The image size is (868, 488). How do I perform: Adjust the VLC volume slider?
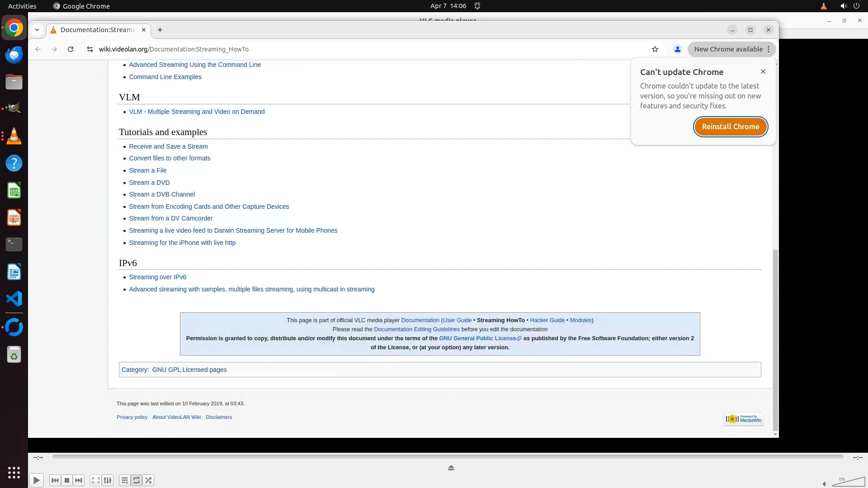pyautogui.click(x=848, y=482)
